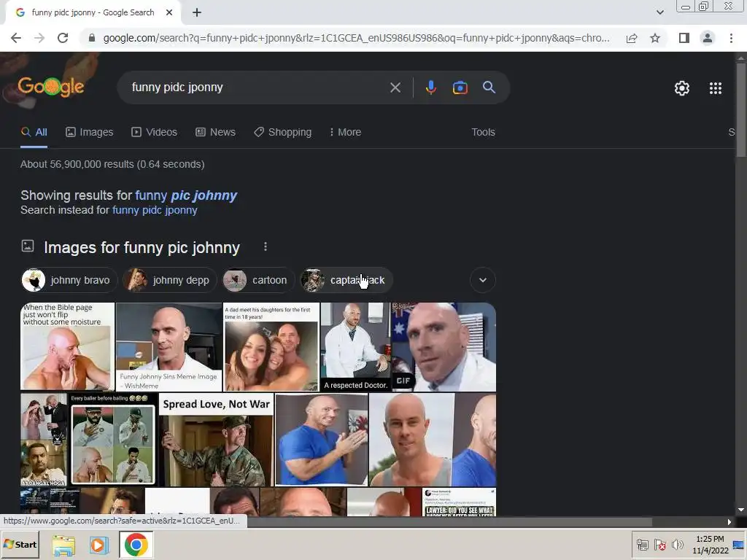Open 'Spread Love, Not War' thumbnail
The width and height of the screenshot is (747, 560).
pyautogui.click(x=216, y=440)
